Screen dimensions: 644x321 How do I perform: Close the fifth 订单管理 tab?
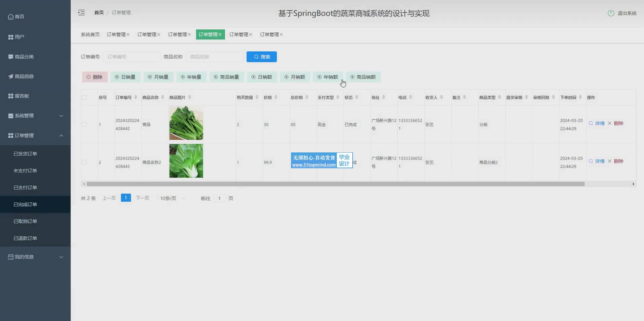click(x=251, y=34)
